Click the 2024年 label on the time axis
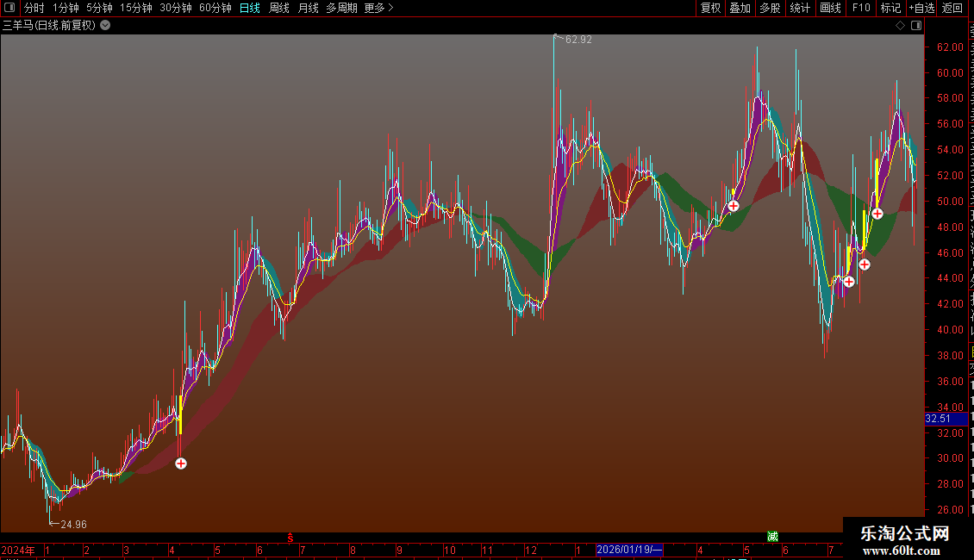Screen dimensions: 974x560 (18, 550)
